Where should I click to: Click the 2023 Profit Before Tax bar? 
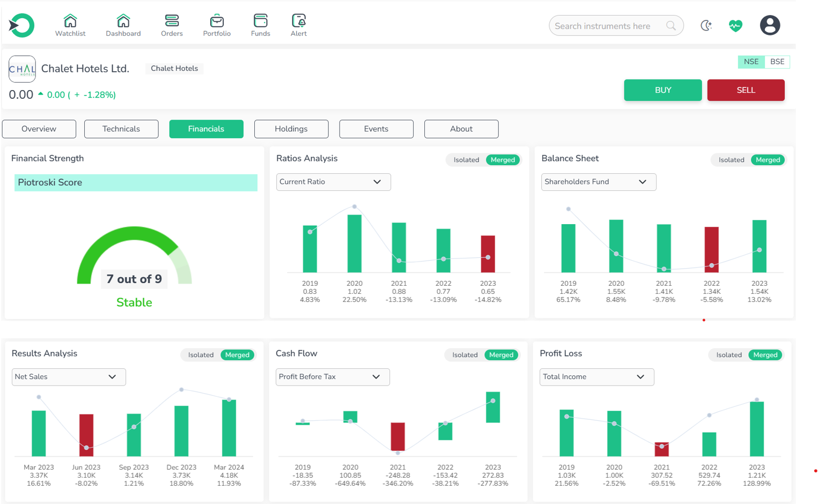pyautogui.click(x=493, y=407)
